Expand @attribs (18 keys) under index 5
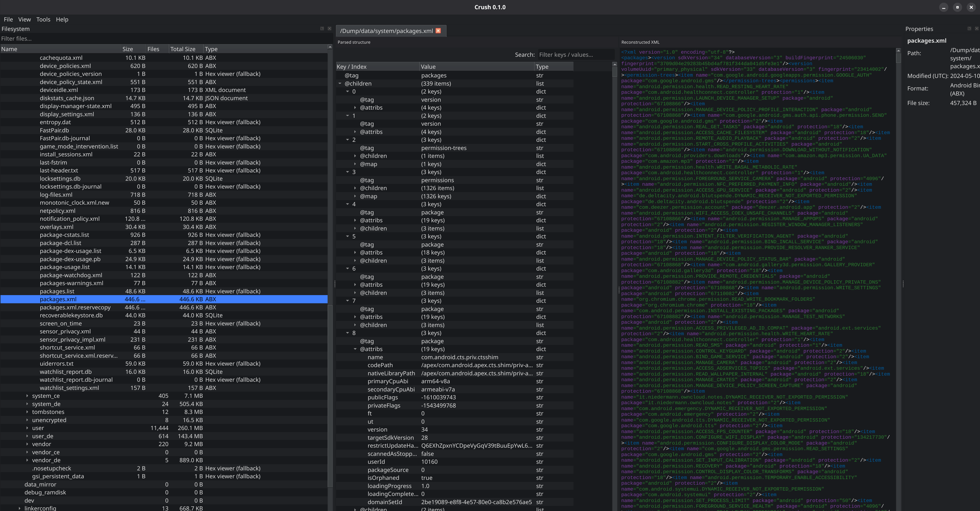 tap(355, 252)
